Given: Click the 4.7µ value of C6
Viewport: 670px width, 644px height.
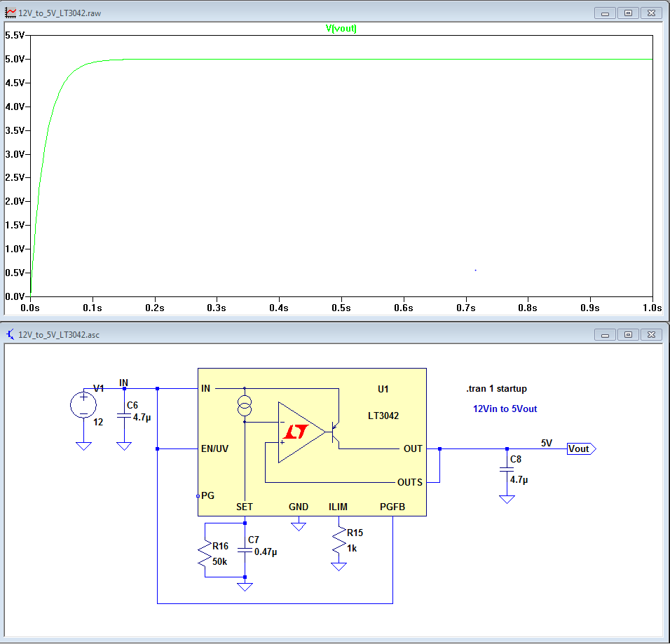Looking at the screenshot, I should tap(142, 417).
